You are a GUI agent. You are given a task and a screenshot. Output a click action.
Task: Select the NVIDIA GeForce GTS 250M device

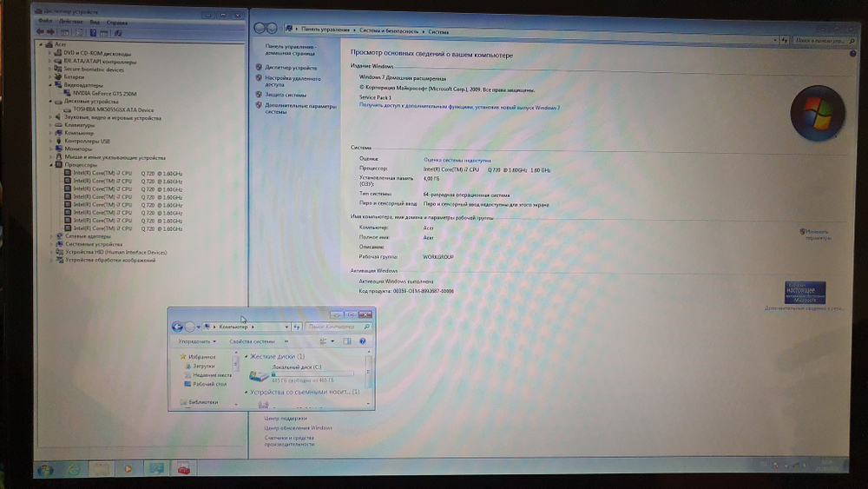[x=104, y=94]
